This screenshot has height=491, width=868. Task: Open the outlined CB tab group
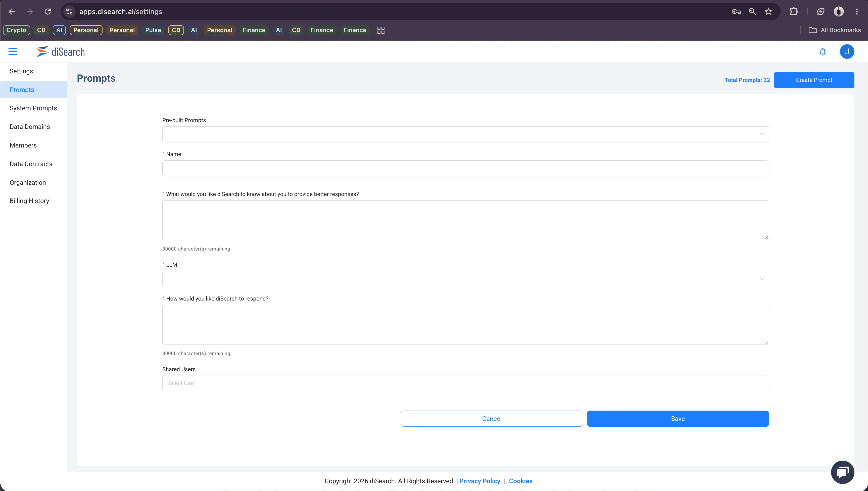point(176,30)
